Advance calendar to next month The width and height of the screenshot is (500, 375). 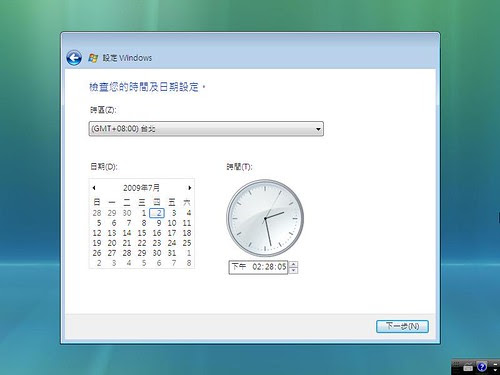click(189, 188)
